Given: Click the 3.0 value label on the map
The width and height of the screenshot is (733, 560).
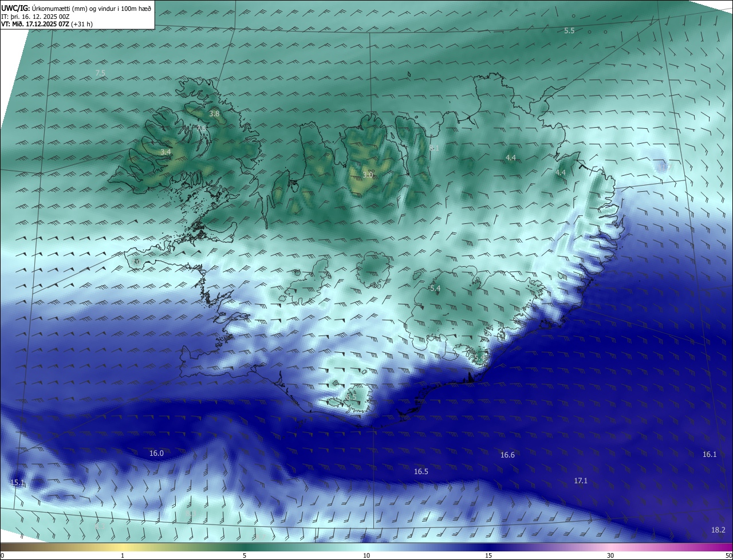Looking at the screenshot, I should click(368, 175).
